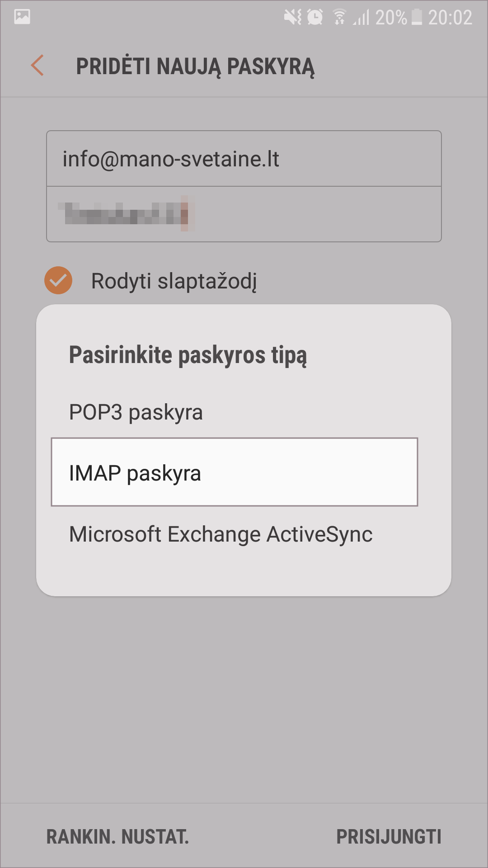
Task: Tap the Wi-Fi status icon
Action: (339, 18)
